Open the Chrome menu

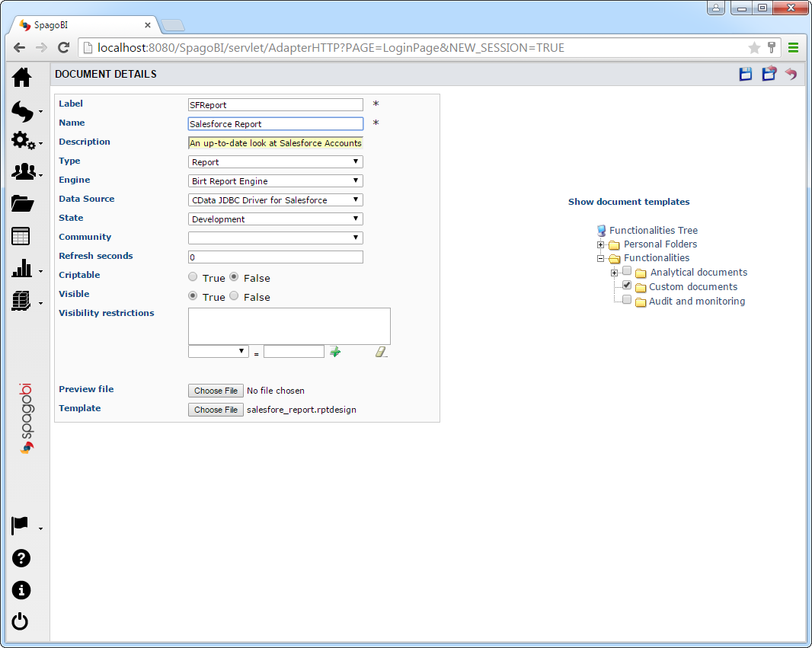pos(793,47)
